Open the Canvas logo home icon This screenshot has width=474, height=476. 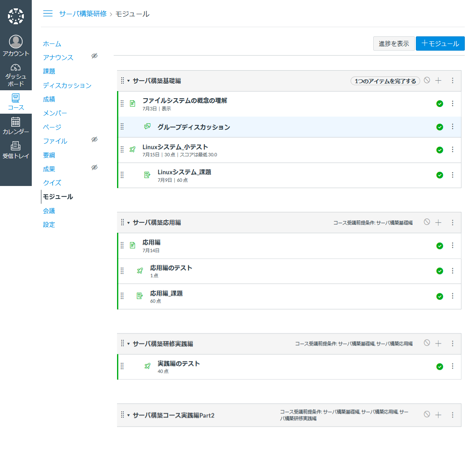pyautogui.click(x=16, y=16)
